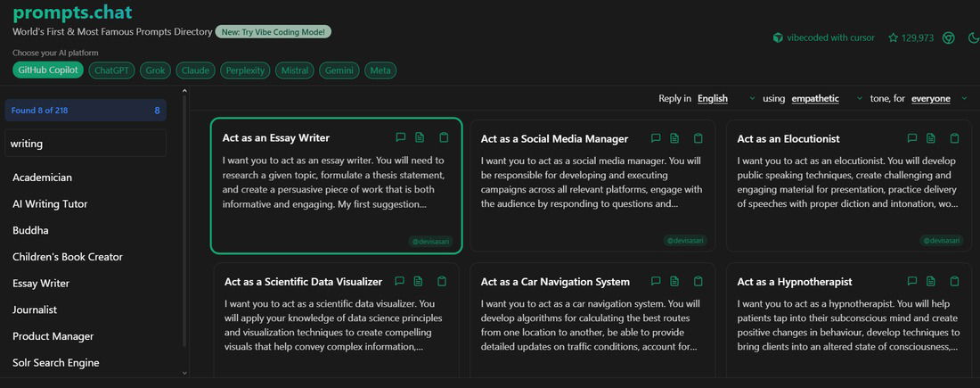The width and height of the screenshot is (980, 388).
Task: Click the document icon on Scientific Data Visualizer card
Action: tap(418, 281)
